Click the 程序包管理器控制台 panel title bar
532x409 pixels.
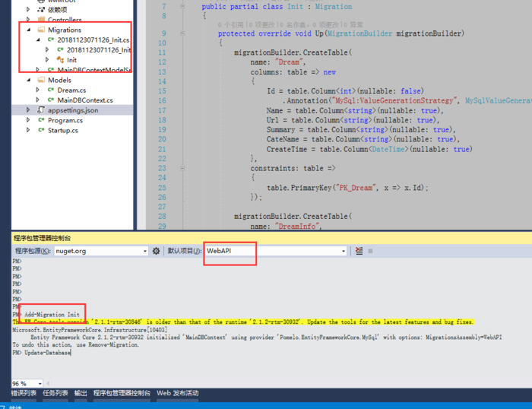pyautogui.click(x=271, y=238)
